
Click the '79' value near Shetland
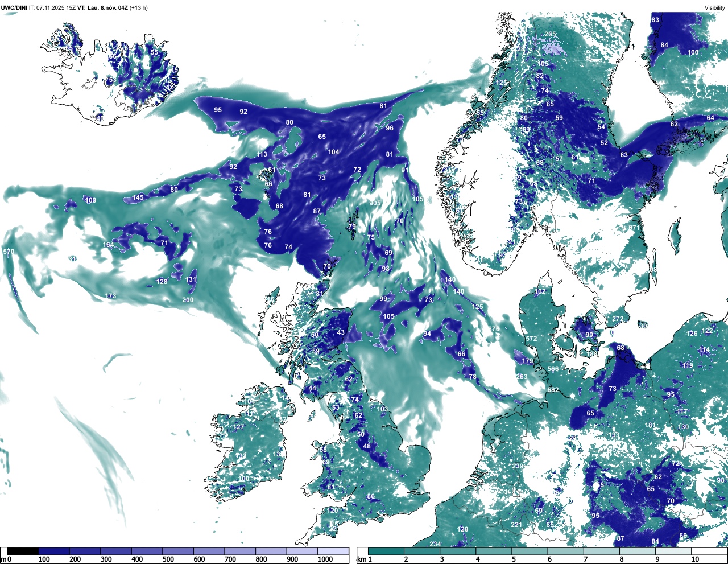[x=351, y=227]
